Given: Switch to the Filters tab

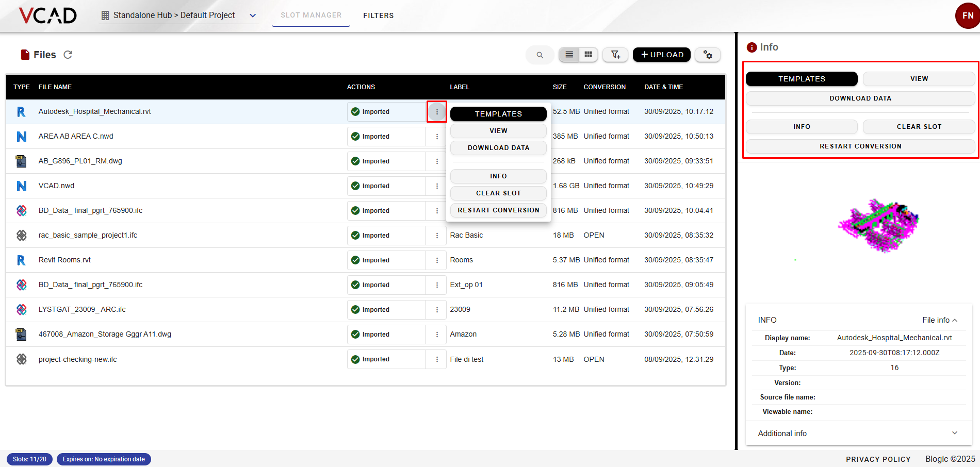Looking at the screenshot, I should coord(378,15).
